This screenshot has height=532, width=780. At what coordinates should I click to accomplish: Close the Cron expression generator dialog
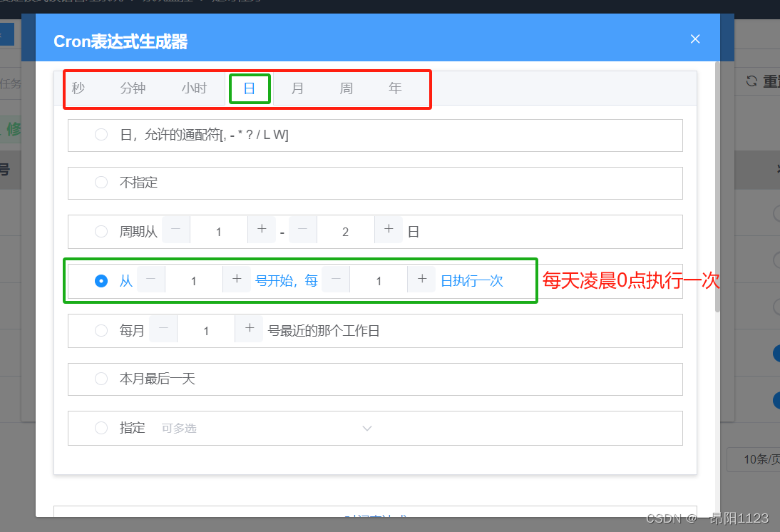pos(695,39)
